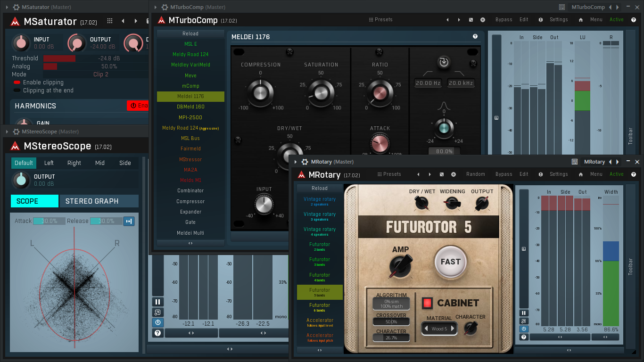Select the Mid channel tab
The height and width of the screenshot is (362, 644).
point(100,163)
